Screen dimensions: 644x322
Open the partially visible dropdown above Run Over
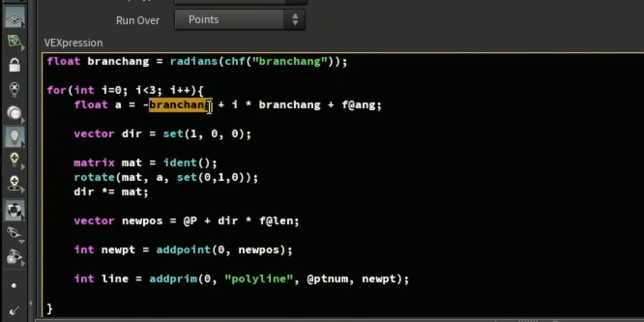(x=240, y=2)
